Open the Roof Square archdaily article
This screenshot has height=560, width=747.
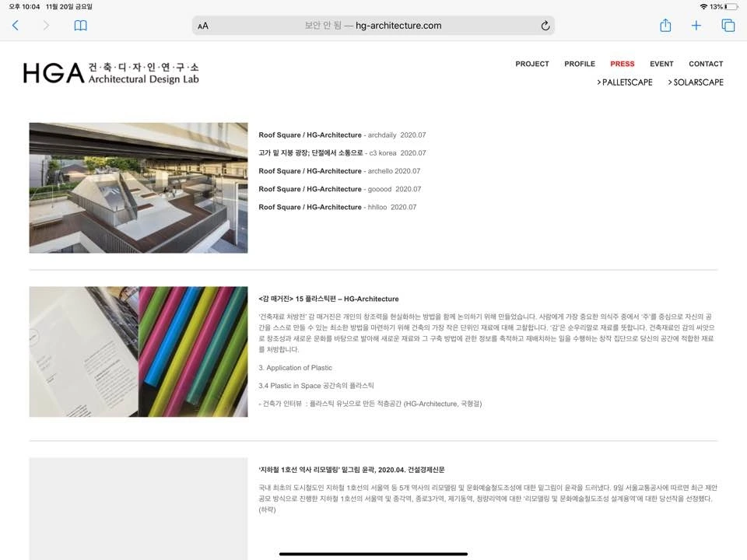pyautogui.click(x=342, y=135)
